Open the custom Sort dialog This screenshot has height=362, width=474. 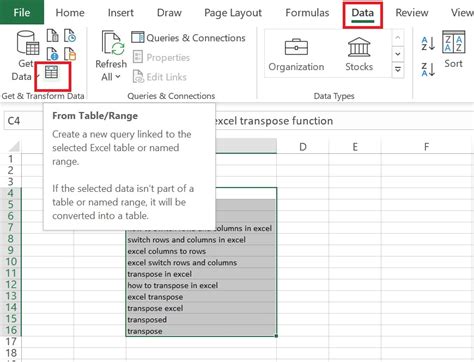pos(453,50)
